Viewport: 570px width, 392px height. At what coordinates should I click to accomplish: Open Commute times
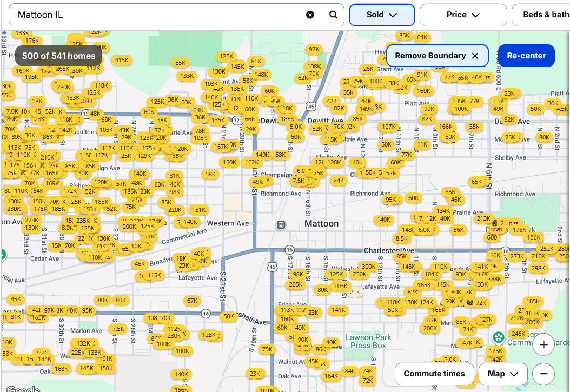click(434, 374)
